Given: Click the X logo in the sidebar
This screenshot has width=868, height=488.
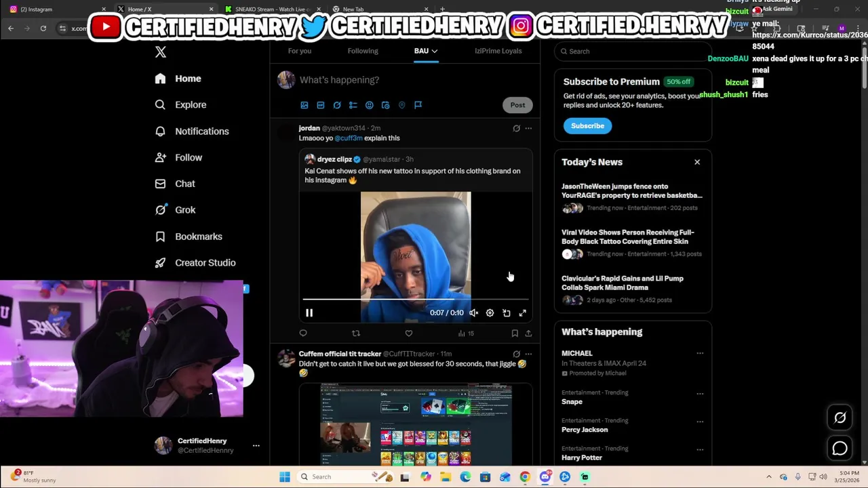Looking at the screenshot, I should pos(160,52).
